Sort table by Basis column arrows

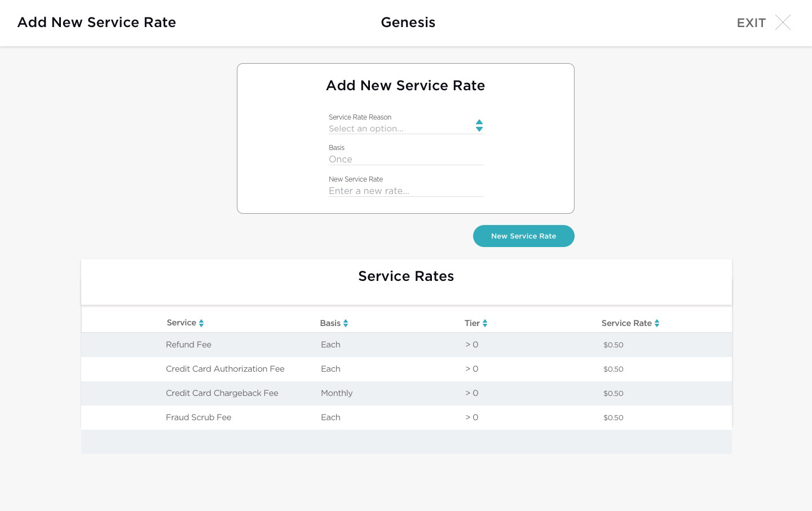click(x=346, y=323)
